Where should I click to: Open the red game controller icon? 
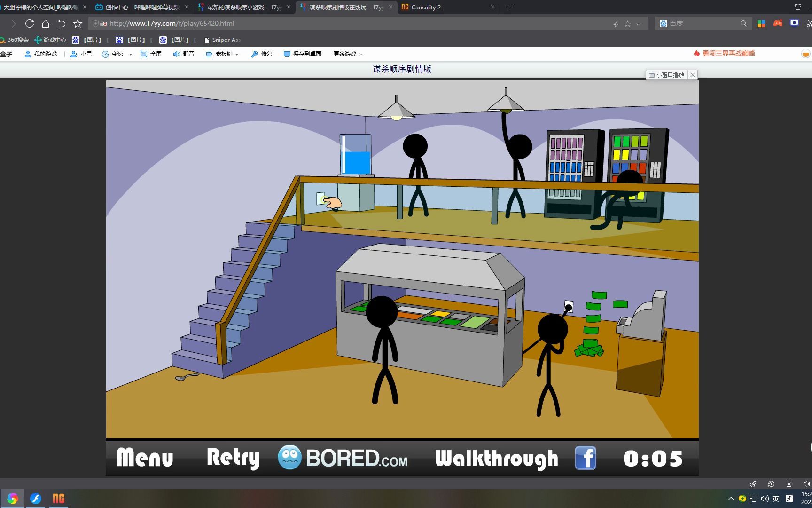tap(778, 23)
